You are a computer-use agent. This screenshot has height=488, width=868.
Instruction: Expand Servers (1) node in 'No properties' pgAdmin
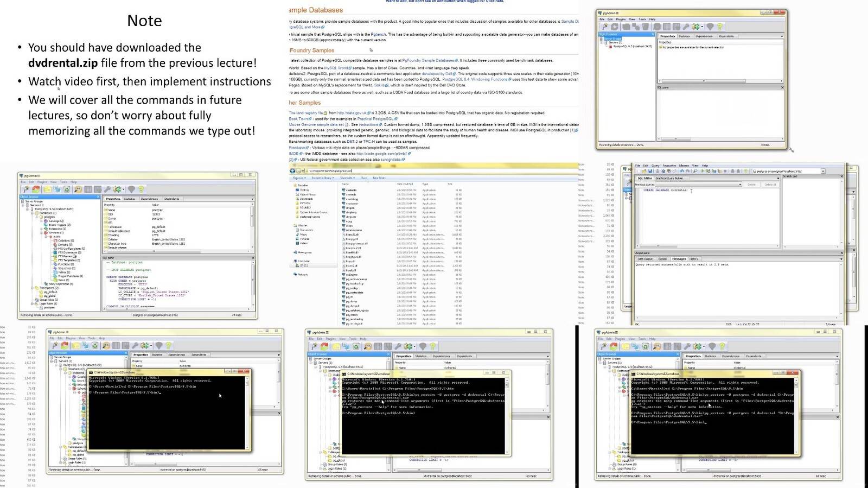tap(601, 42)
